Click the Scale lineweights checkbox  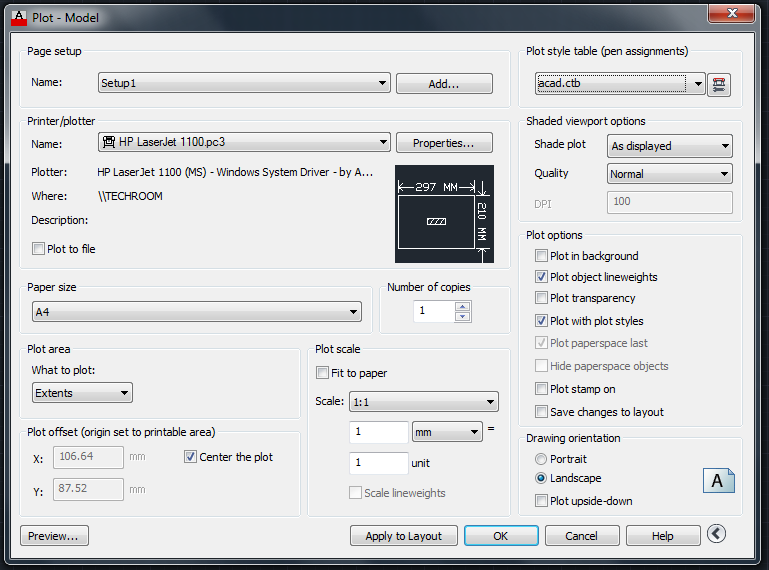[355, 492]
